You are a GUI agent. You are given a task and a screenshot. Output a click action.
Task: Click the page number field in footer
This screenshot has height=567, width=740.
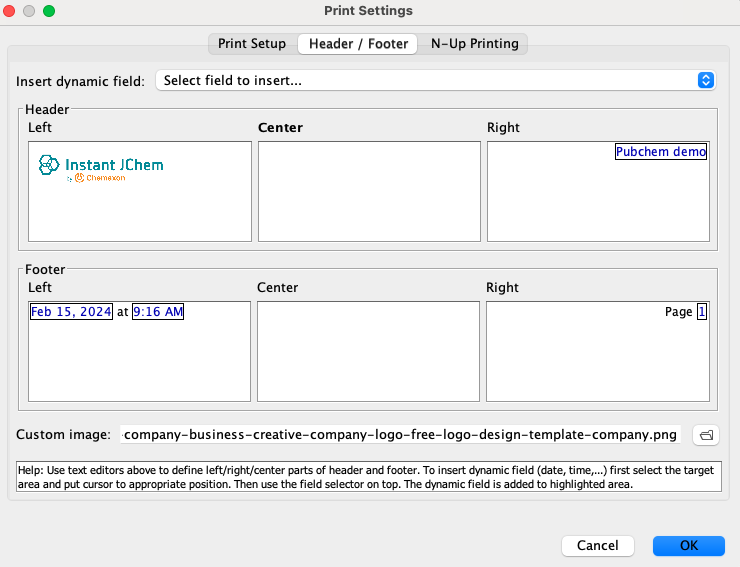click(702, 312)
